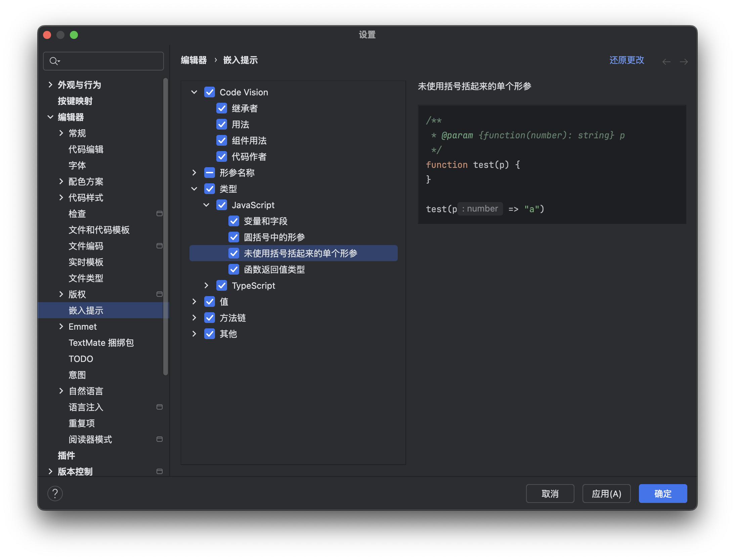
Task: Open 代码编辑 settings page
Action: pyautogui.click(x=86, y=149)
